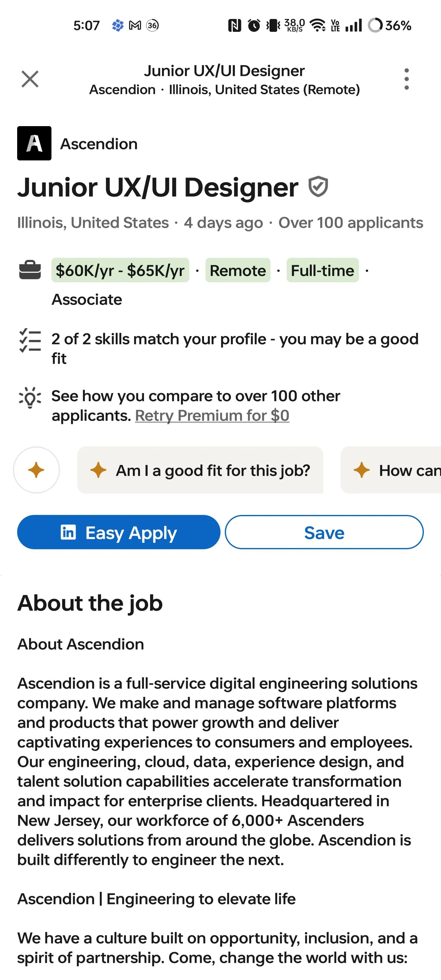The height and width of the screenshot is (980, 441).
Task: Open the Retry Premium for $0 link
Action: 212,415
